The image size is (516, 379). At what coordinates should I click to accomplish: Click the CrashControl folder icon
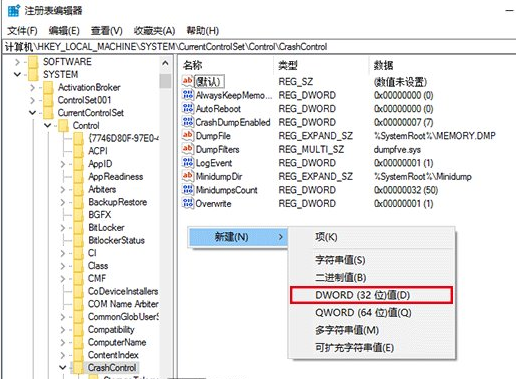click(79, 368)
